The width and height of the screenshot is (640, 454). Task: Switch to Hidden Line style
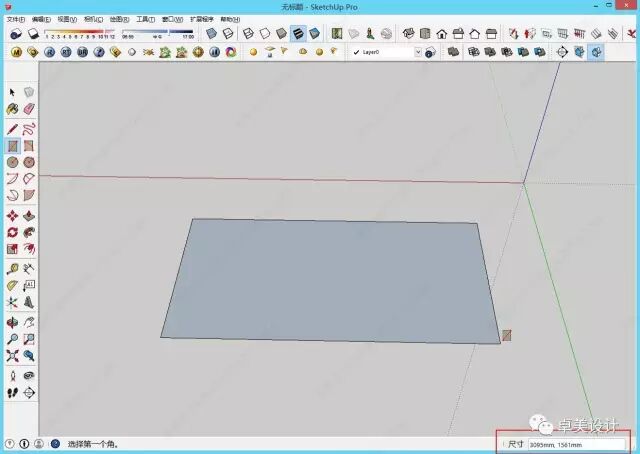pos(265,33)
